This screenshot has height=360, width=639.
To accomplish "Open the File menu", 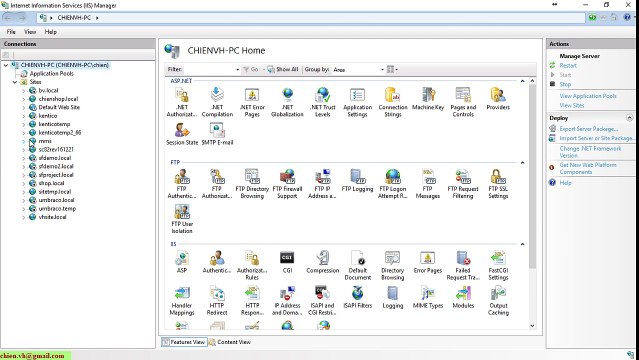I will [11, 32].
